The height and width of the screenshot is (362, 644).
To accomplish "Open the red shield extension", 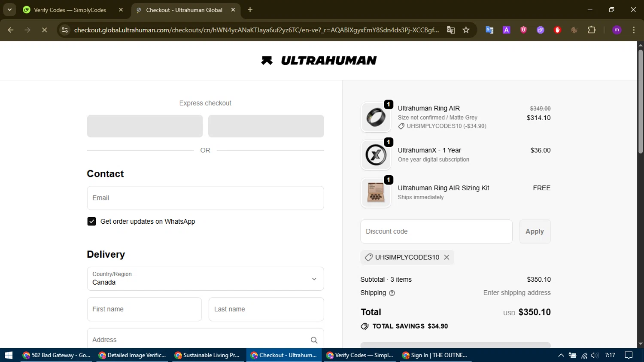I will [523, 30].
